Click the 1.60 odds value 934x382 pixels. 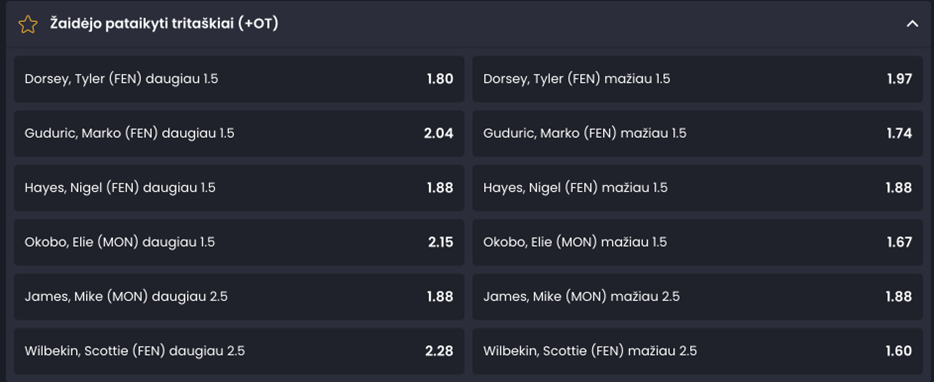pyautogui.click(x=899, y=351)
